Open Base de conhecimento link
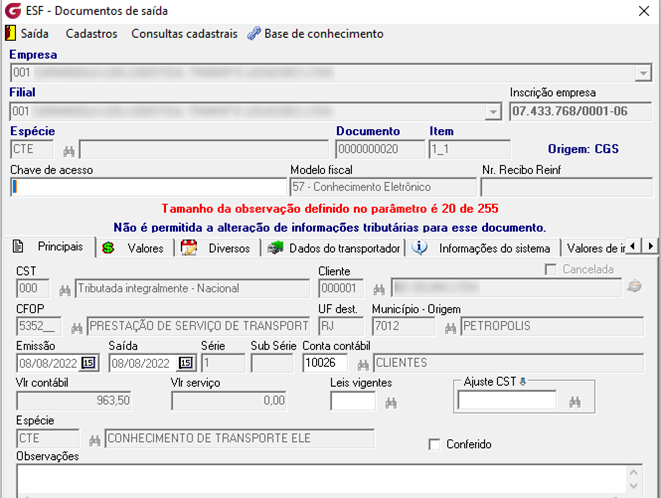Viewport: 661px width, 498px height. [324, 34]
